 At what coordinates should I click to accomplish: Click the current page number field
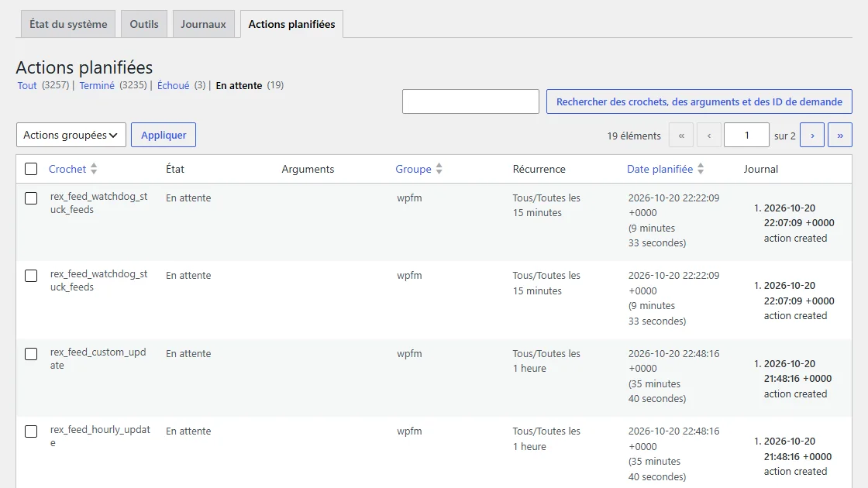(746, 135)
